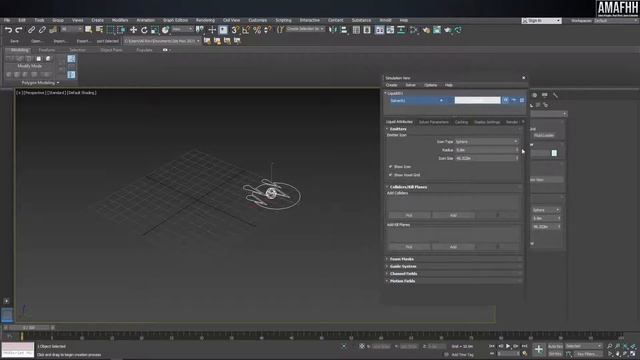Viewport: 640px width, 360px height.
Task: Open the Create menu in Simulation View
Action: click(x=391, y=85)
